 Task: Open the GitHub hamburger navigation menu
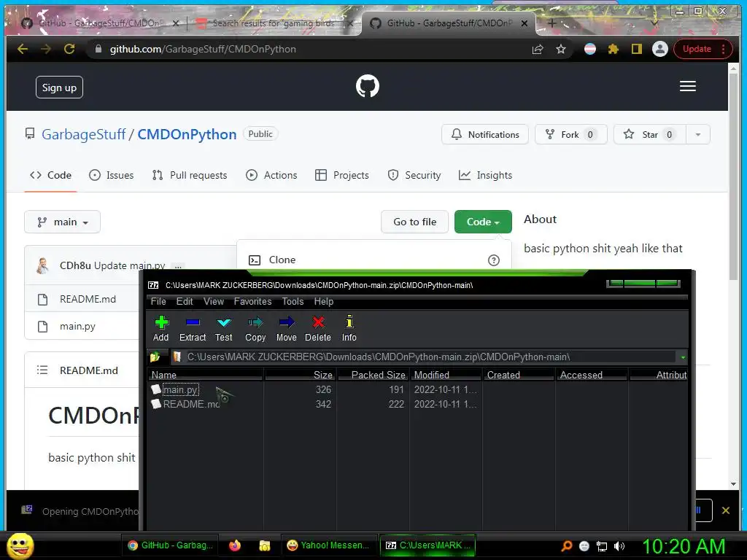tap(687, 86)
